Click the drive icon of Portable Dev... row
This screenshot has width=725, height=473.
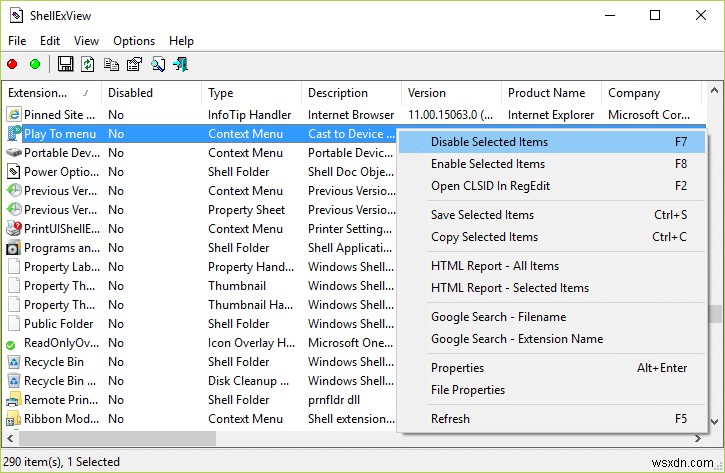(14, 153)
